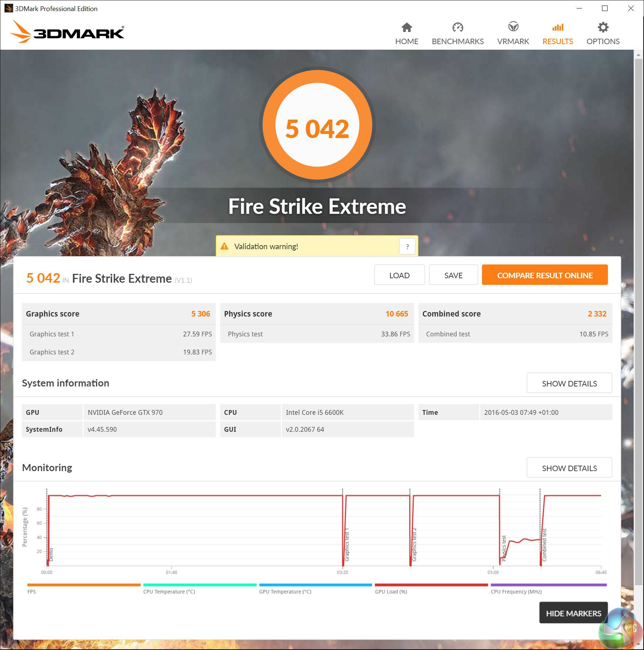Click the 3DMark title bar app icon

(8, 8)
